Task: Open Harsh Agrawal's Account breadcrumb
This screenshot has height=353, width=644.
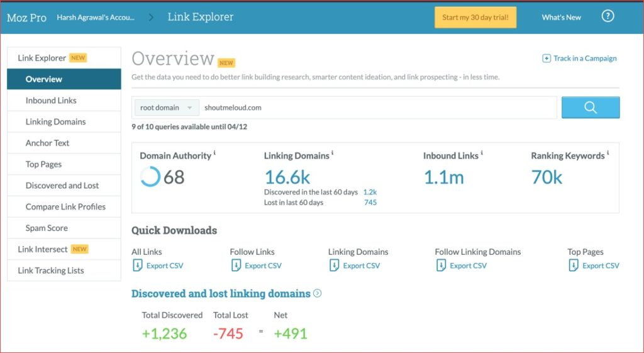Action: [96, 17]
